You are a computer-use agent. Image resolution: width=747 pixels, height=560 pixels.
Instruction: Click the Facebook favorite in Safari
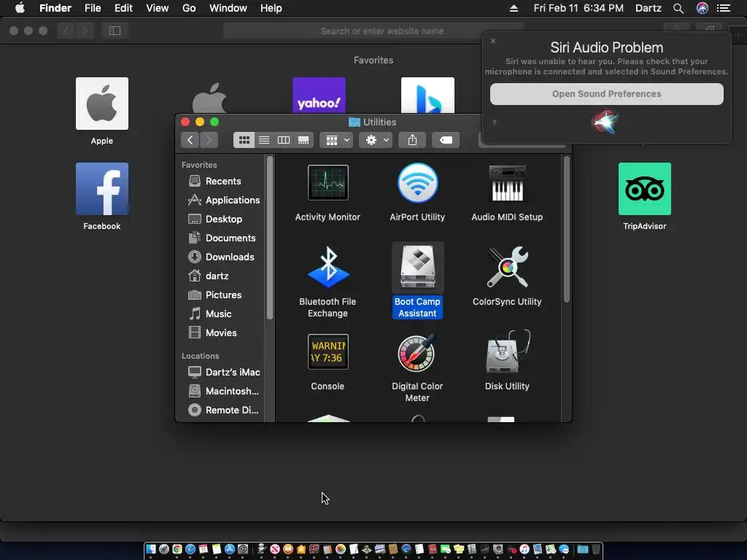pyautogui.click(x=102, y=189)
